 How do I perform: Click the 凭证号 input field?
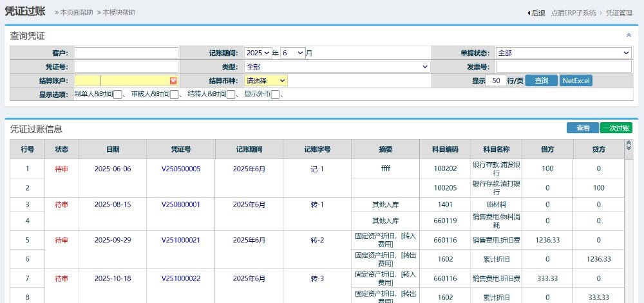tap(126, 67)
